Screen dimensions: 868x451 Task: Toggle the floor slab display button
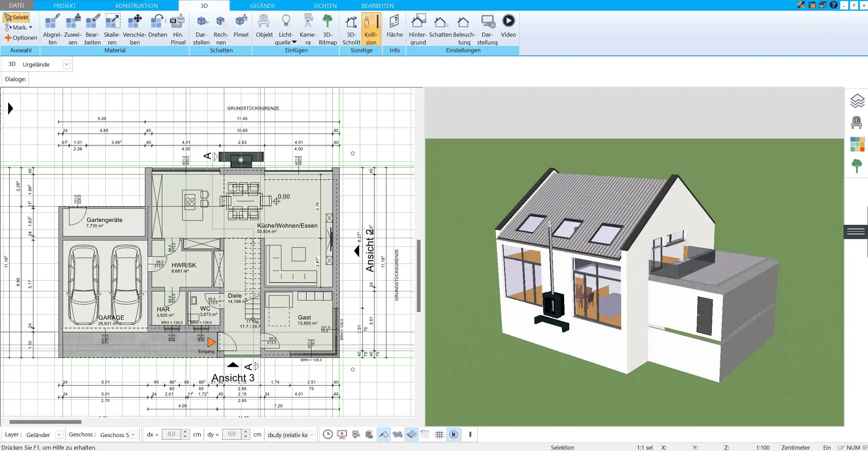(x=411, y=434)
